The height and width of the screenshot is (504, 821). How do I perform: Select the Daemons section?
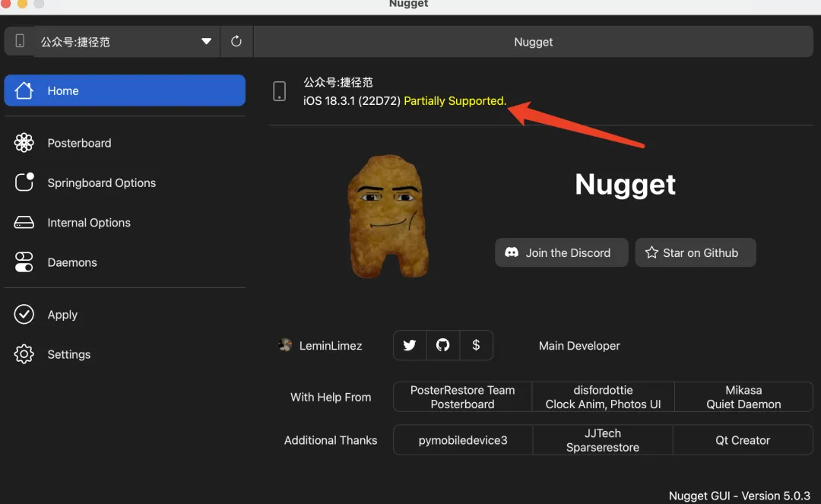(x=125, y=262)
